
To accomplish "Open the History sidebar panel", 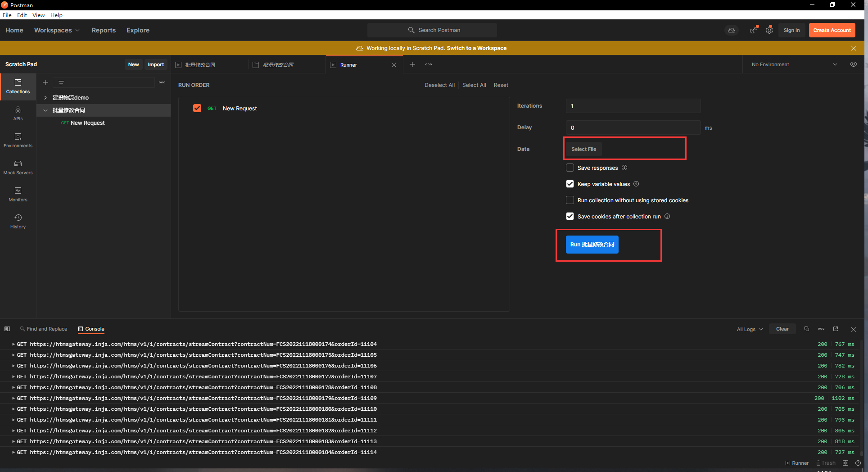I will point(18,222).
